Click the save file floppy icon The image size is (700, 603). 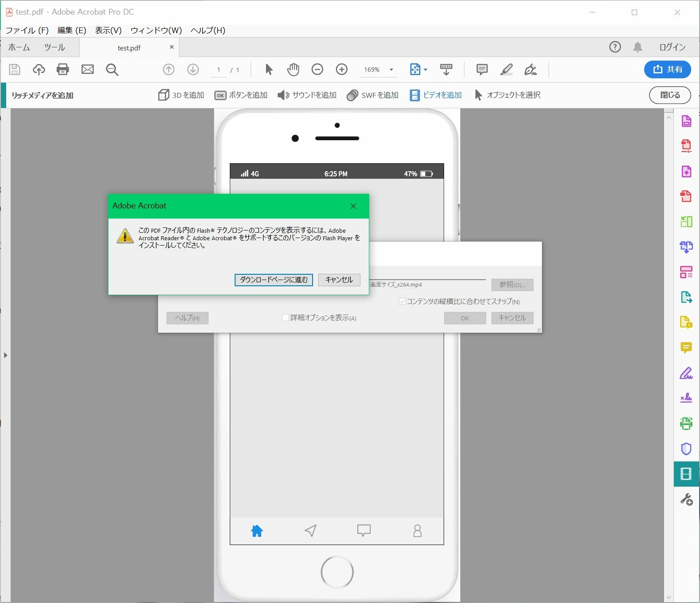(15, 69)
